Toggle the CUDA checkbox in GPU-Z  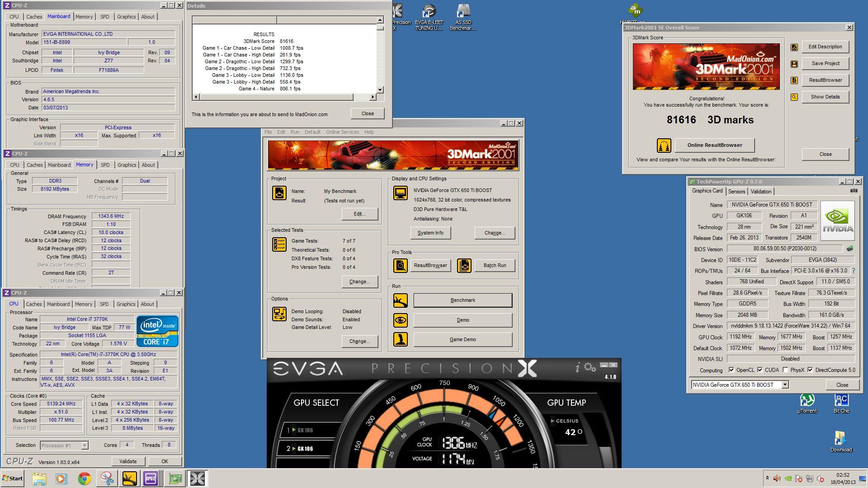click(760, 370)
